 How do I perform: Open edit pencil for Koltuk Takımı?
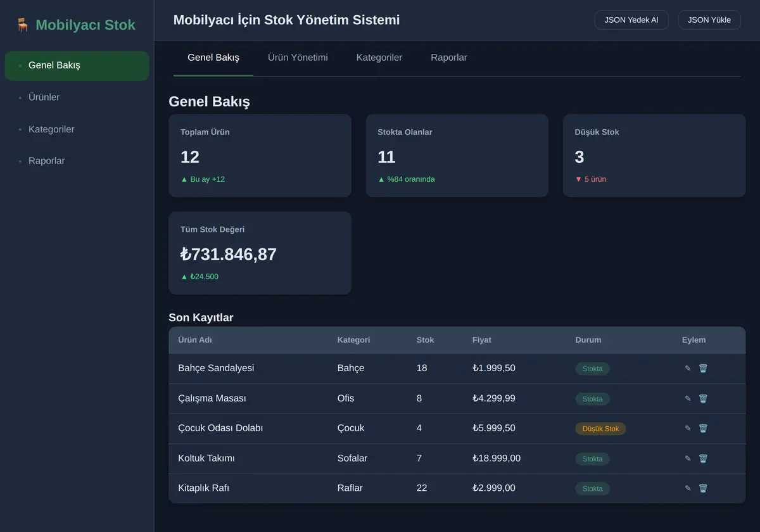(x=688, y=459)
